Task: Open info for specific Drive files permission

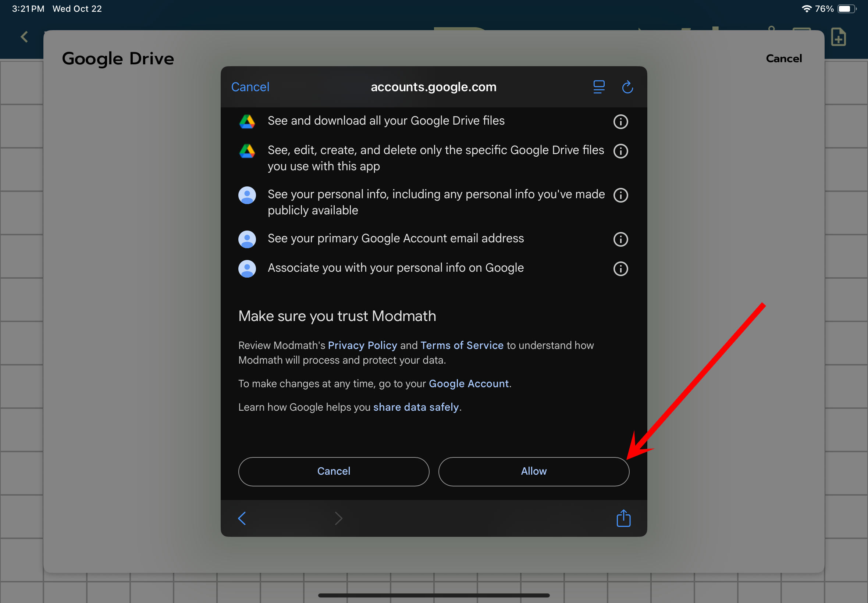Action: (620, 151)
